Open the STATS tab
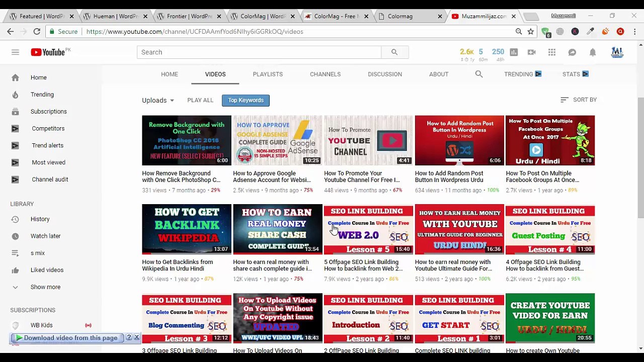Viewport: 644px width, 362px height. coord(575,74)
